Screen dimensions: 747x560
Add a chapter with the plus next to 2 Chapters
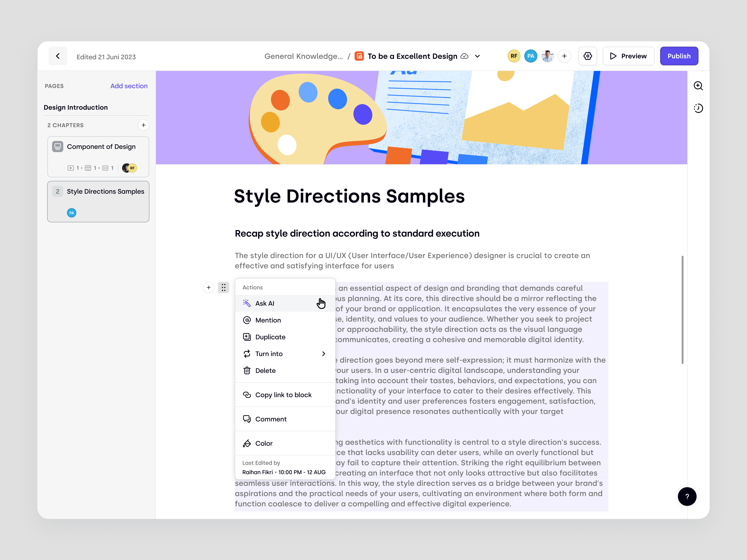(x=143, y=125)
